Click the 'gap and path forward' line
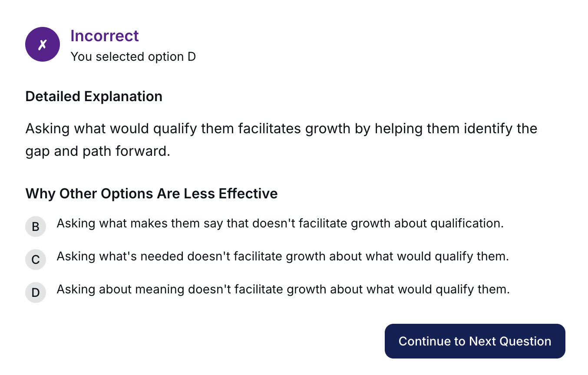 98,151
